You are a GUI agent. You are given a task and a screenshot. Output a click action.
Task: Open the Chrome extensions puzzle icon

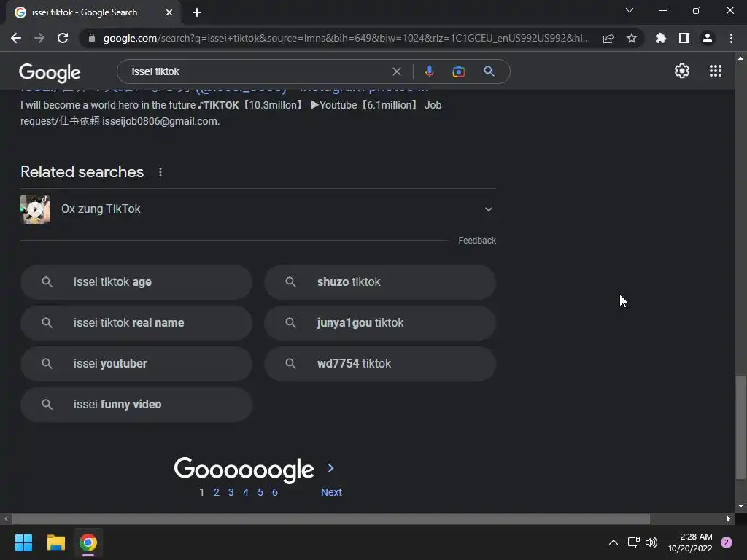(x=661, y=38)
